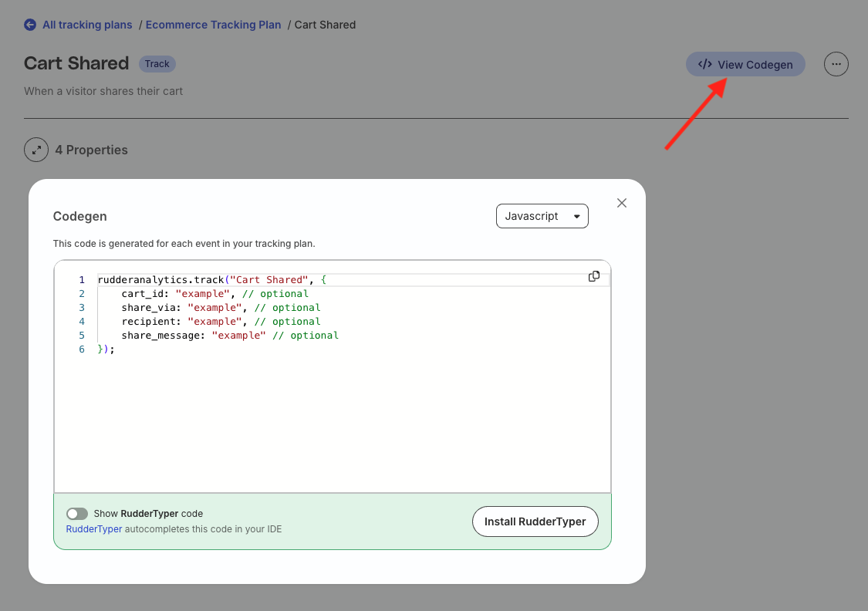The image size is (868, 611).
Task: Click the back arrow icon beside All tracking plans
Action: 30,25
